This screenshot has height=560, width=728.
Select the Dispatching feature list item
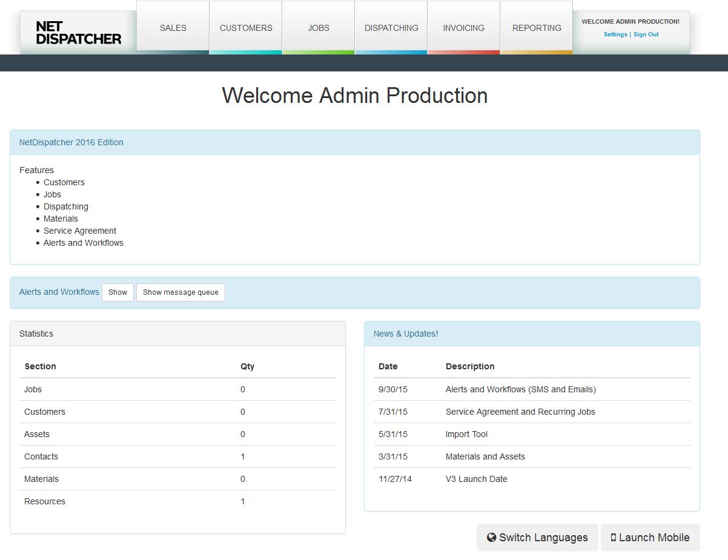[66, 206]
